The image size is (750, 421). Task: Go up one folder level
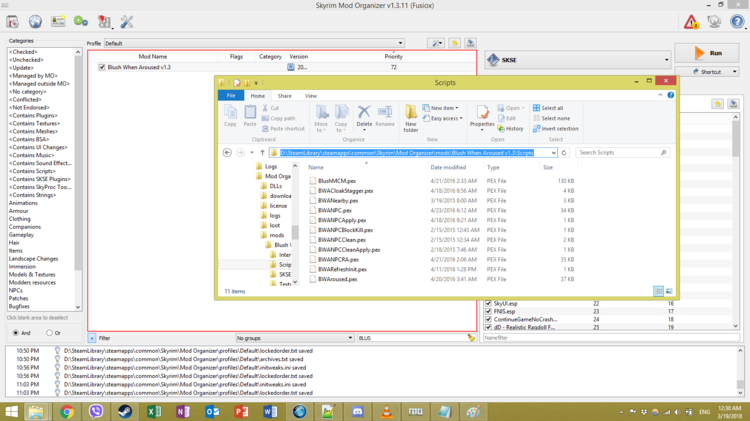tap(262, 153)
